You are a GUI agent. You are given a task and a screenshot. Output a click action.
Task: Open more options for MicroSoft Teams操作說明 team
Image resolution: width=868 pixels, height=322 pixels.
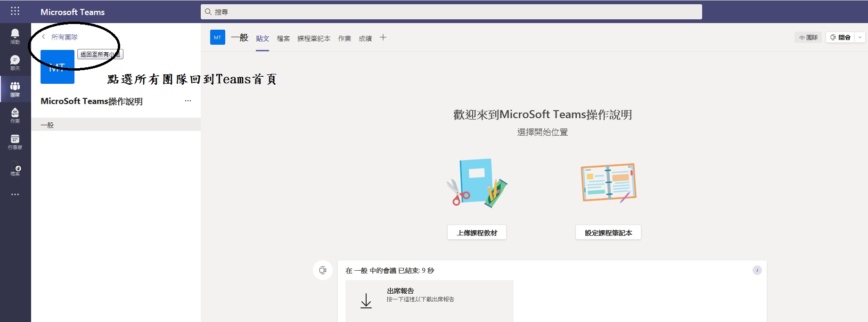pos(188,101)
